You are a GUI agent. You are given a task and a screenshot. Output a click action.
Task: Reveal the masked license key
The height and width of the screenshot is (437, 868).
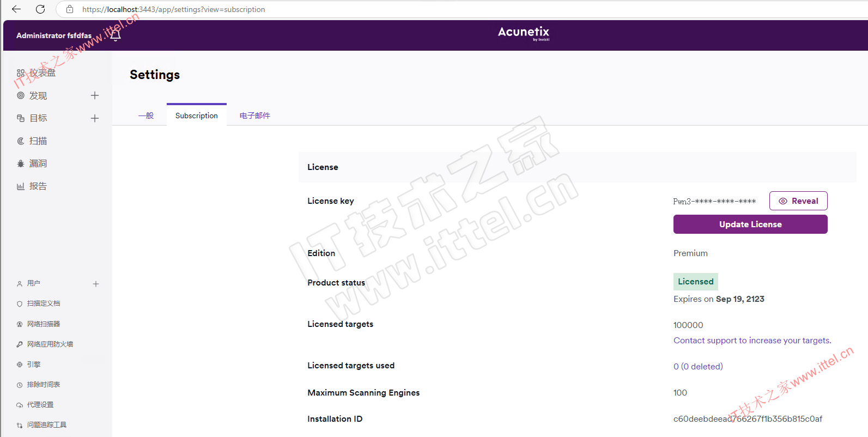[798, 201]
